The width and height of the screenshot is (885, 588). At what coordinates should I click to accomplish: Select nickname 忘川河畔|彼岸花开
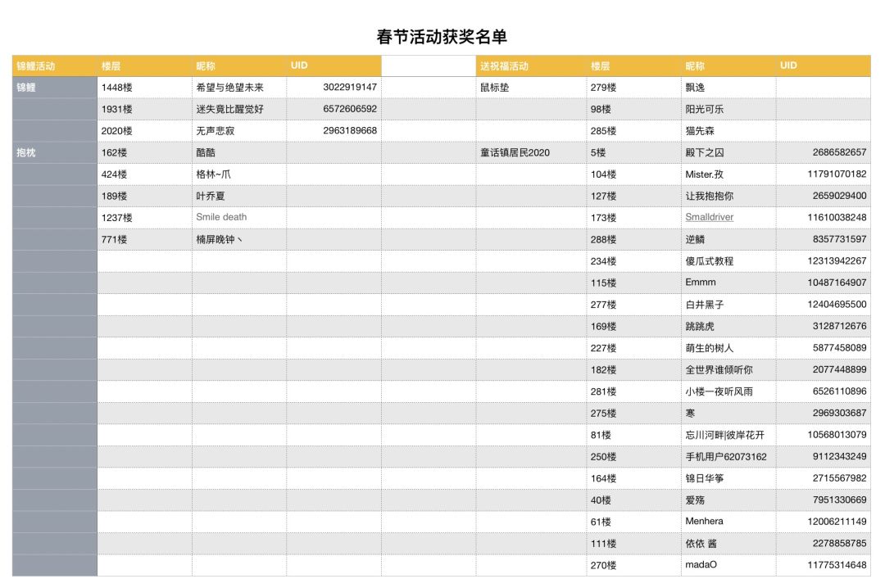[x=724, y=435]
